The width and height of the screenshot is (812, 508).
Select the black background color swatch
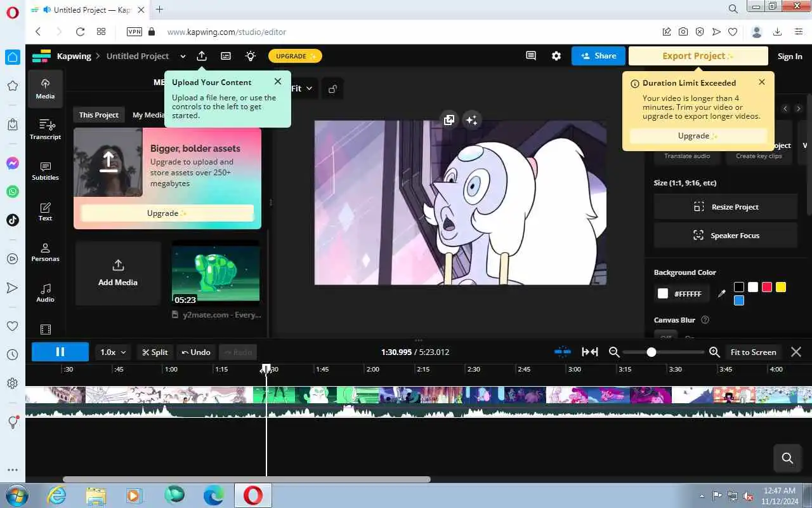tap(739, 287)
